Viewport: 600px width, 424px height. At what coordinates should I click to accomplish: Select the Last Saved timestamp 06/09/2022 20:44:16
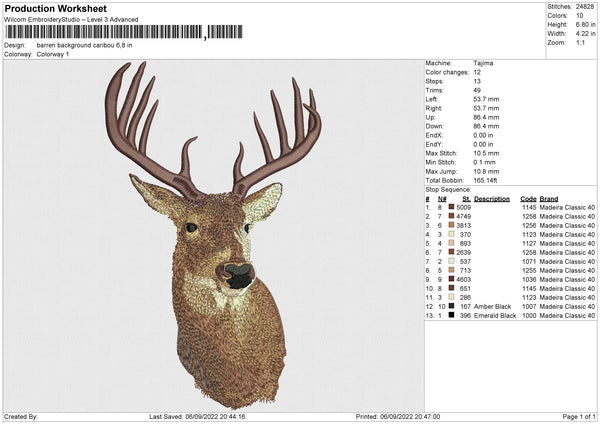pyautogui.click(x=215, y=416)
